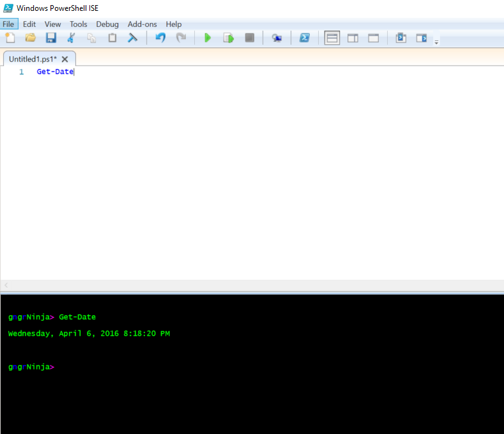The image size is (504, 434).
Task: Run the script with the green play icon
Action: point(207,38)
